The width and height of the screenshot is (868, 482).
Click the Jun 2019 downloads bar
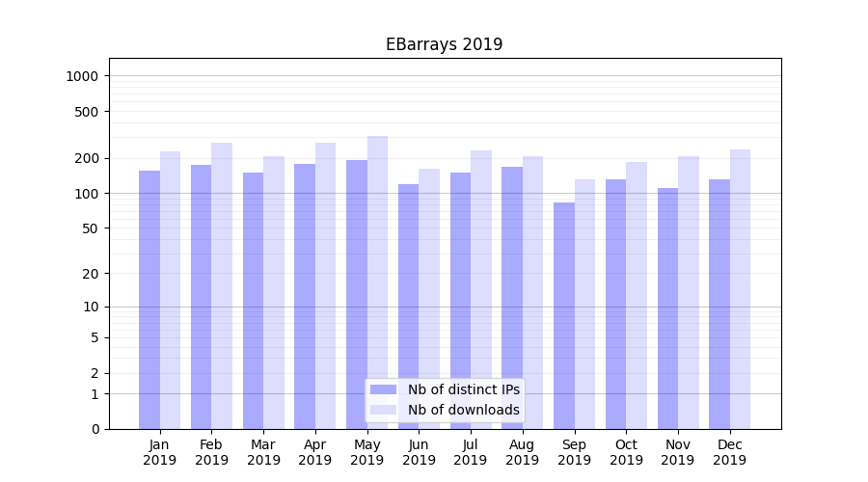point(429,299)
